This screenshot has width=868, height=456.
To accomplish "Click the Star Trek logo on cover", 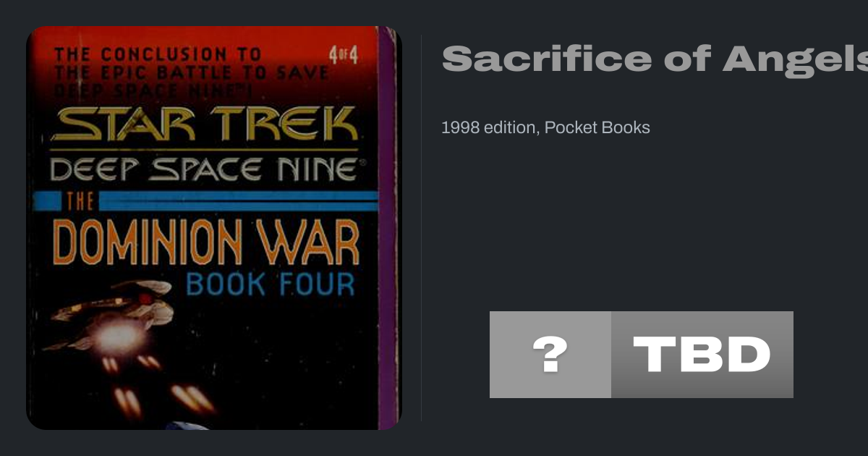I will click(204, 124).
